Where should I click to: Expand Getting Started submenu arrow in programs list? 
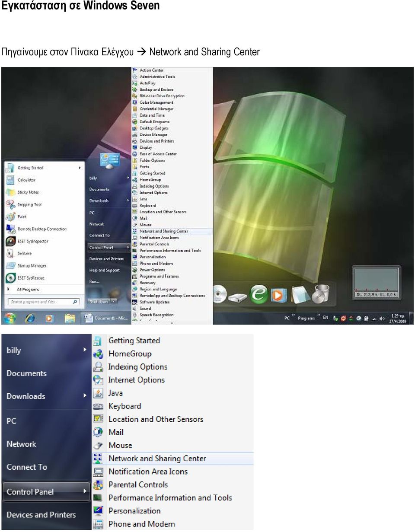click(x=80, y=168)
